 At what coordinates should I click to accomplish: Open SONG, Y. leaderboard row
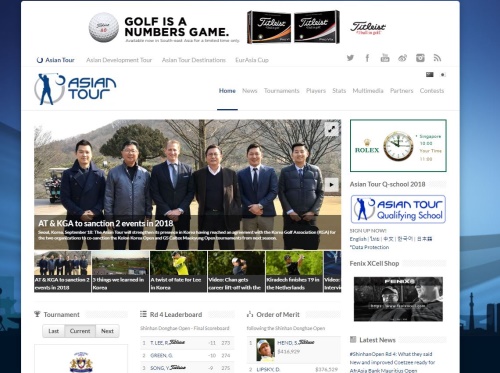point(187,368)
